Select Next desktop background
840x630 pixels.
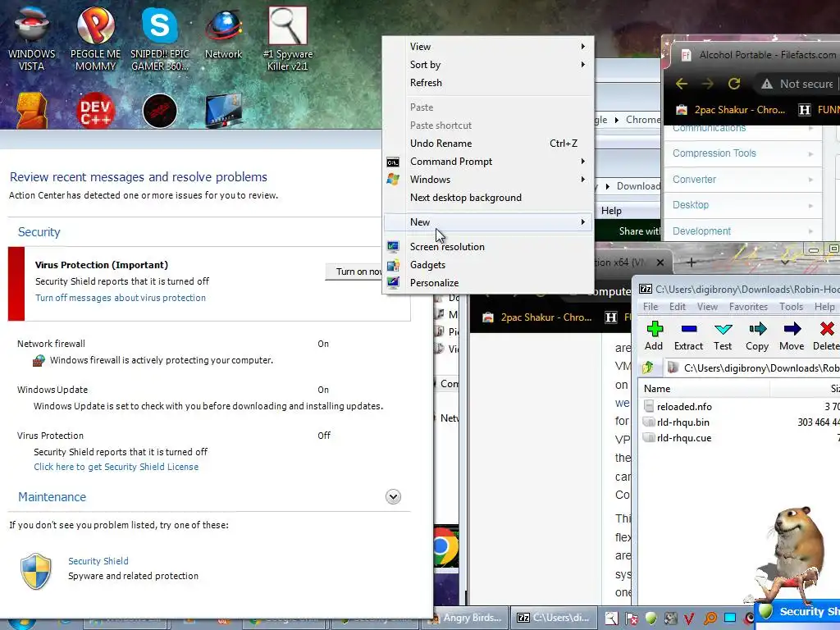pyautogui.click(x=488, y=198)
